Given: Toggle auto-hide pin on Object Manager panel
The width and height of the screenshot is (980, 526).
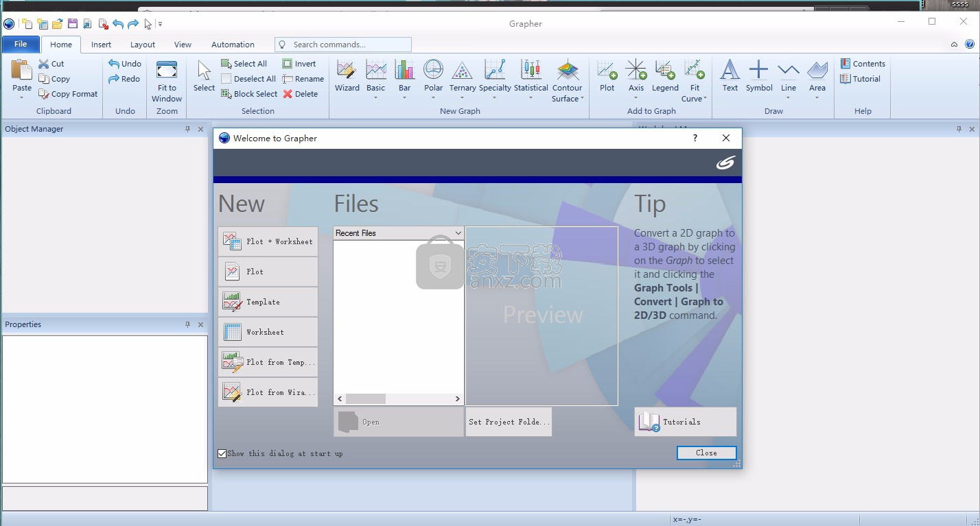Looking at the screenshot, I should [x=187, y=129].
